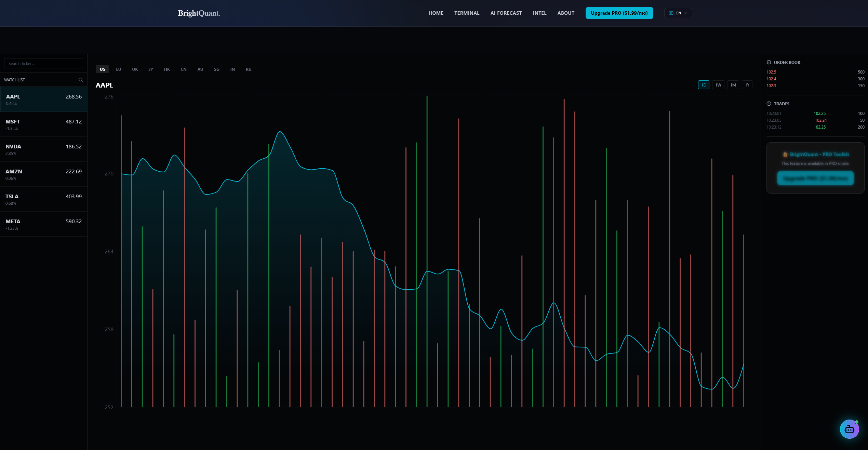The image size is (868, 450).
Task: Select the JP market tab
Action: click(151, 69)
